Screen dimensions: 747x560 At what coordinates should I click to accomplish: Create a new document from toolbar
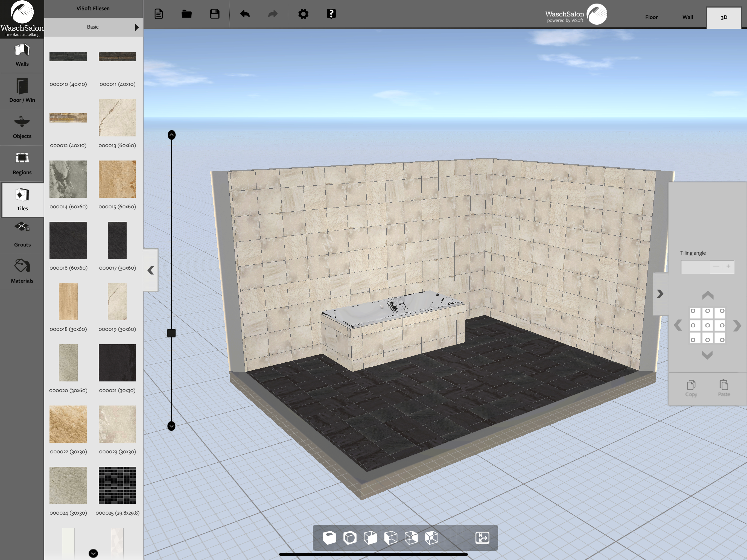click(x=158, y=14)
